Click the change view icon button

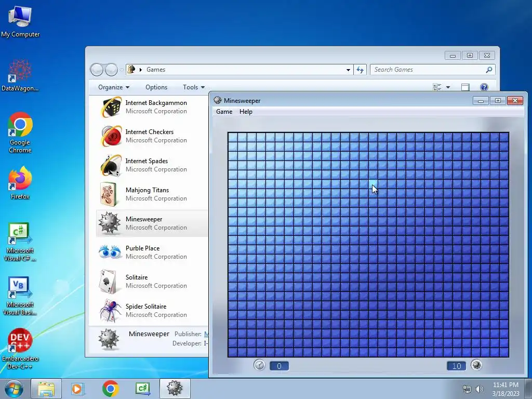(x=437, y=87)
